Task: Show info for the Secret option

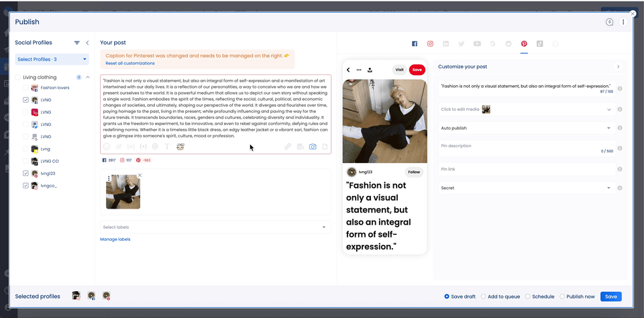Action: pyautogui.click(x=620, y=188)
